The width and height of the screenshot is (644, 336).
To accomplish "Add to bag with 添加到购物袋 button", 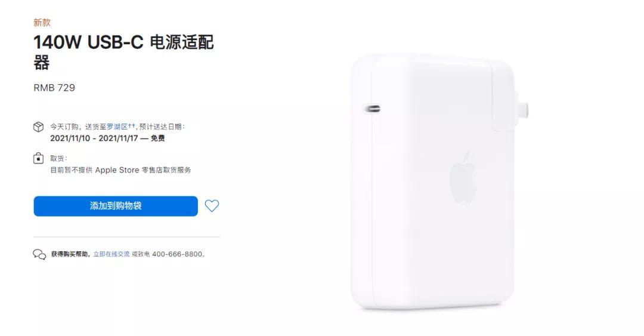I will pyautogui.click(x=116, y=206).
